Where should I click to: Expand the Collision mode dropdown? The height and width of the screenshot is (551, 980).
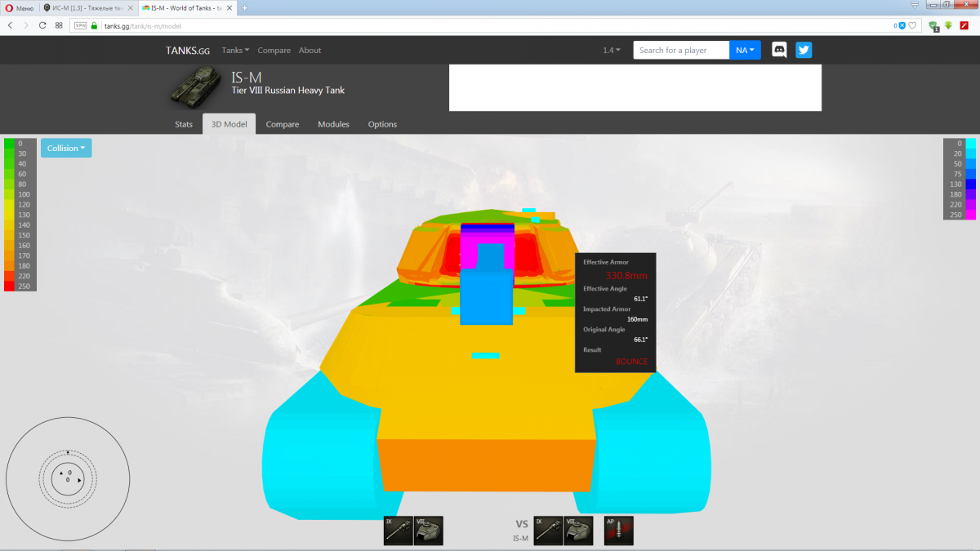pos(66,148)
